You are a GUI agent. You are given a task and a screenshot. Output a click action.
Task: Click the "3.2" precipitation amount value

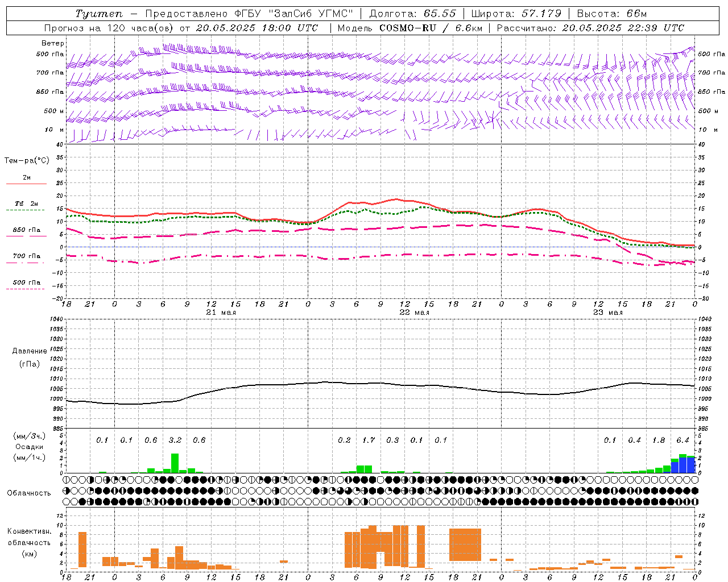point(175,440)
